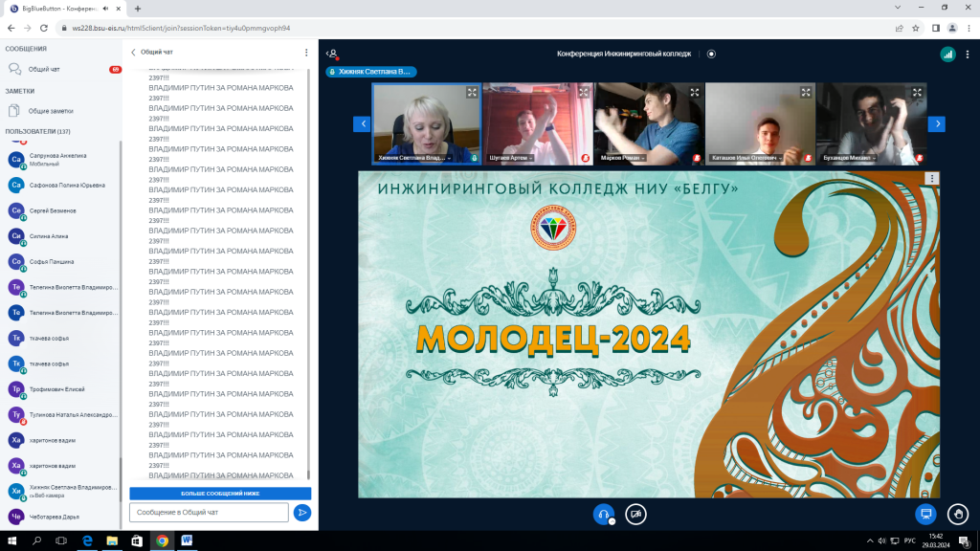Open Буханцов Михаил webcam name dropdown
The image size is (980, 551).
coord(848,158)
